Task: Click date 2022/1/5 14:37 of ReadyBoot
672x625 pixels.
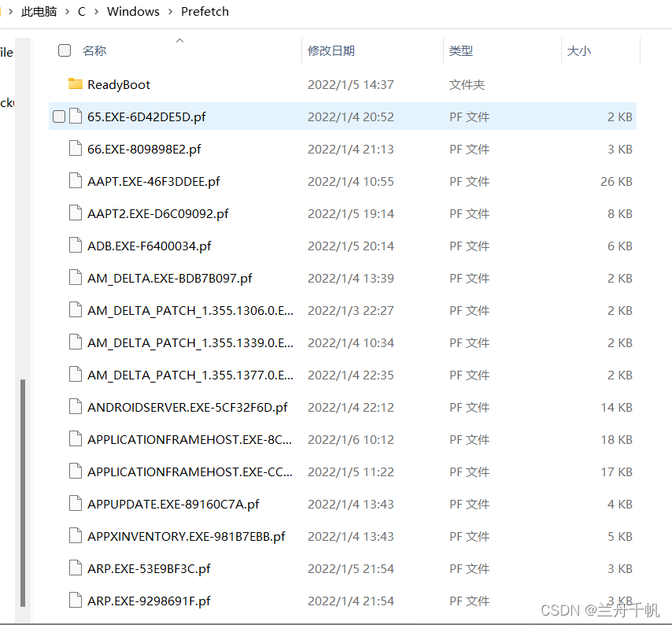Action: (351, 85)
